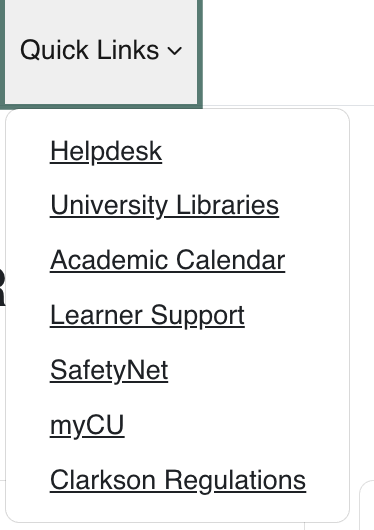Click the Quick Links button label
The image size is (374, 530).
click(89, 50)
